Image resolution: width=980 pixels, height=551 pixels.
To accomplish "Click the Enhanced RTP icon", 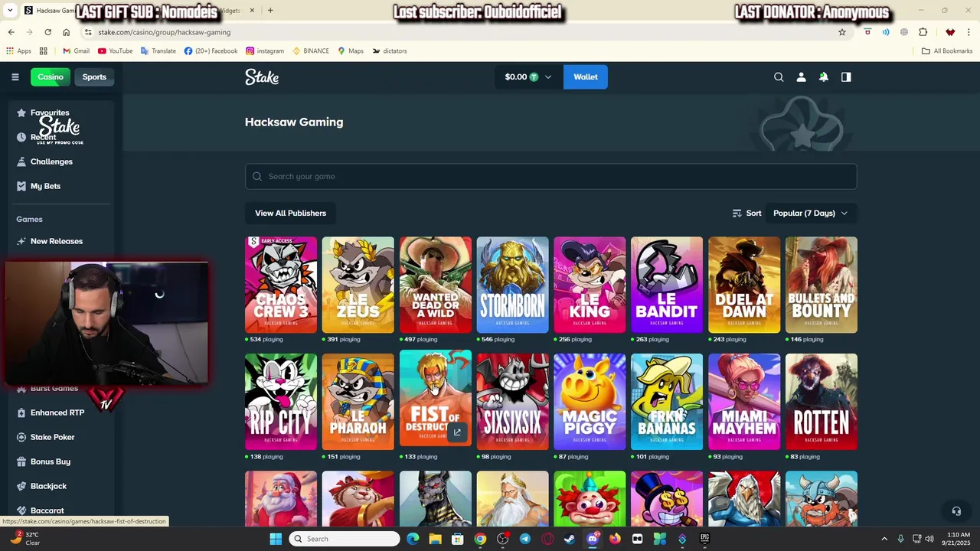I will pos(21,412).
